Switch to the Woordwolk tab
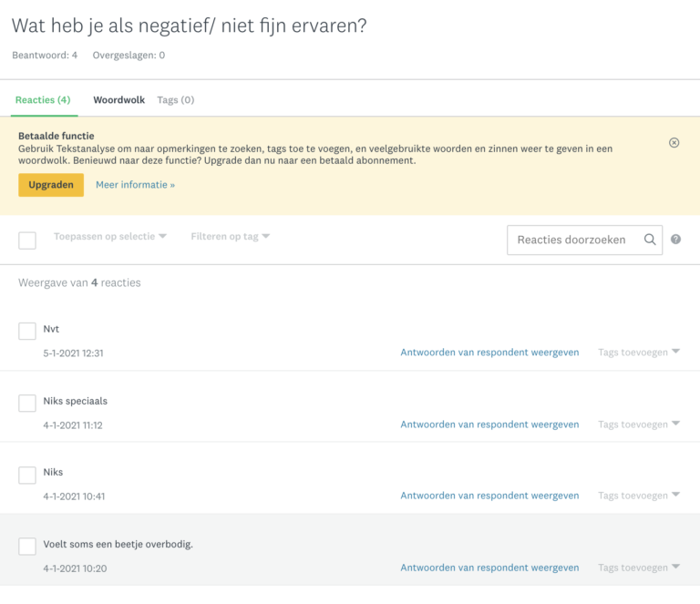 pos(118,100)
